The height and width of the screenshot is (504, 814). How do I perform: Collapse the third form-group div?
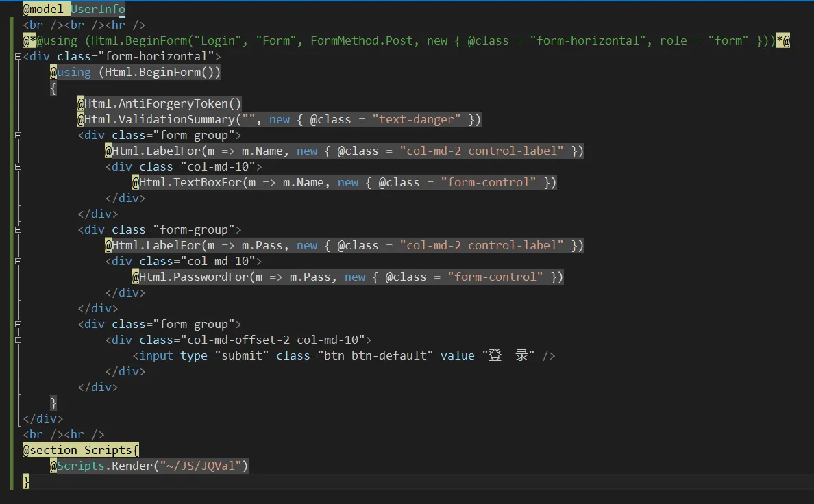coord(18,325)
